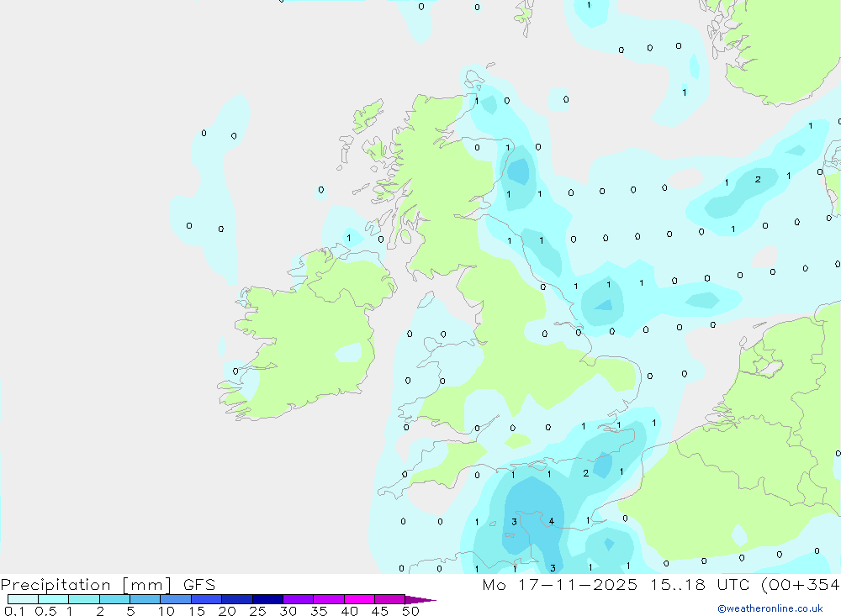
Task: Click the '15..18 UTC' time range text
Action: click(x=700, y=584)
